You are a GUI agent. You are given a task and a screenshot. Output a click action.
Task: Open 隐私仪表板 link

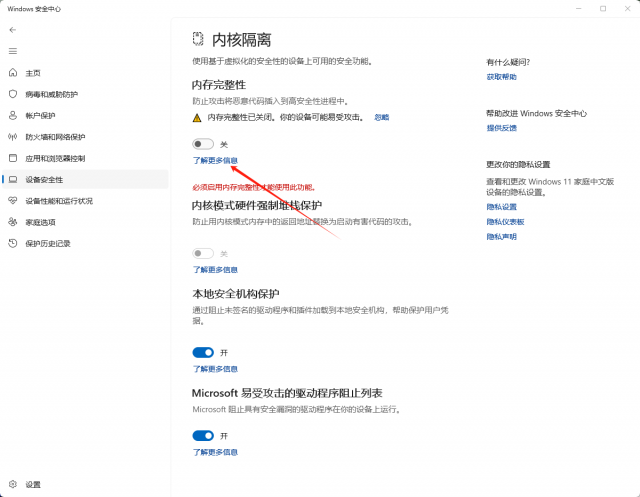[505, 221]
